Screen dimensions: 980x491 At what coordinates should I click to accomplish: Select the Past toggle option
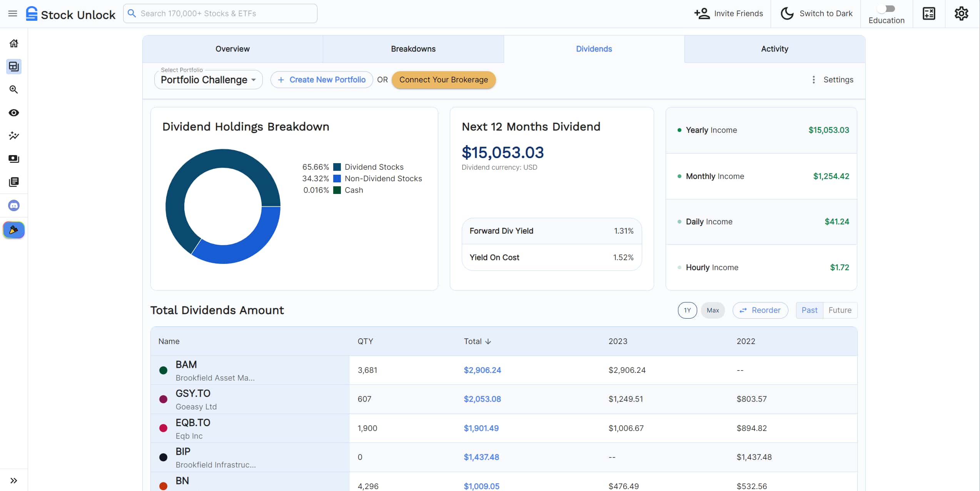point(810,310)
